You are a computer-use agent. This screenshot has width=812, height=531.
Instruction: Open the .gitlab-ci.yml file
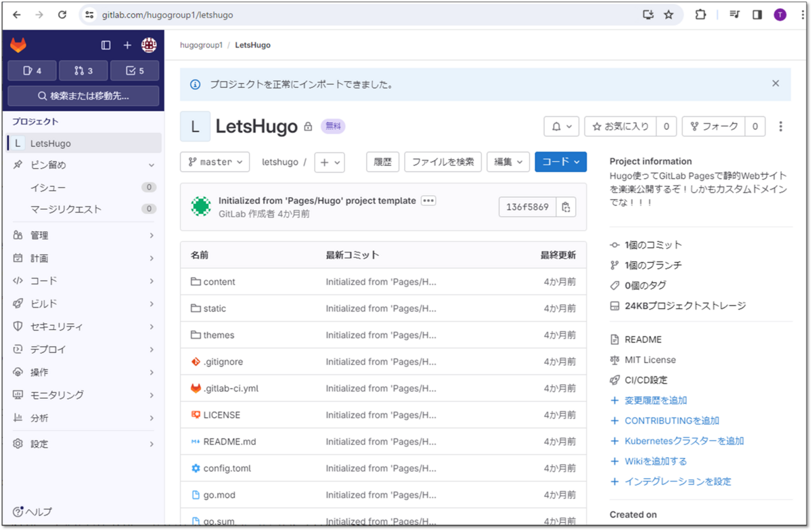click(231, 388)
